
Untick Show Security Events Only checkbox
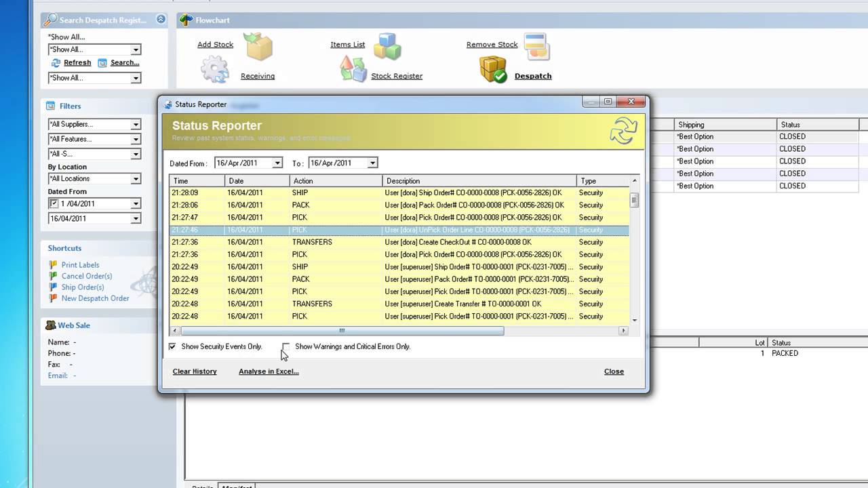(x=172, y=346)
